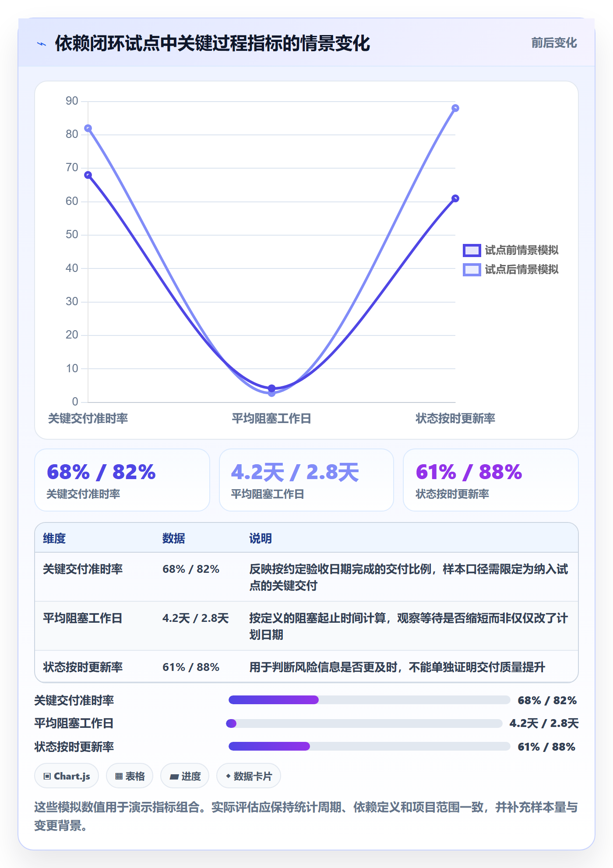This screenshot has height=868, width=613.
Task: Click the 试点前 data point above 关键交付准时率
Action: coord(88,175)
